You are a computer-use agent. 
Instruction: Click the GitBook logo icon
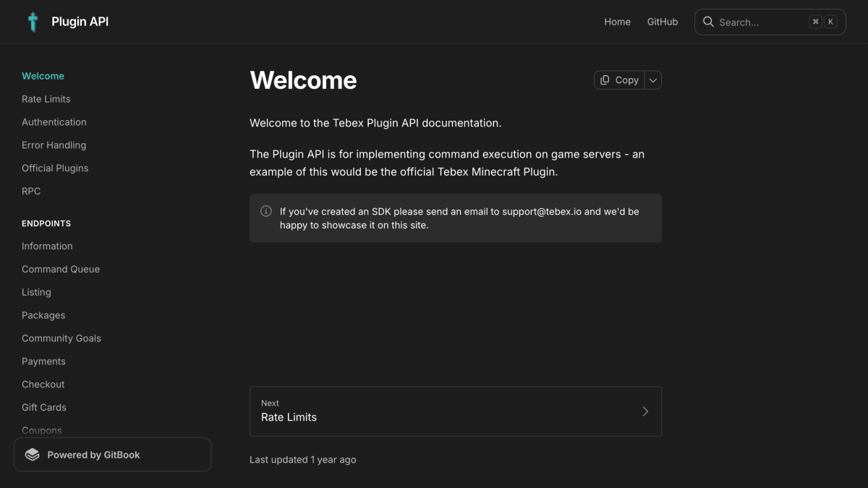[x=33, y=455]
